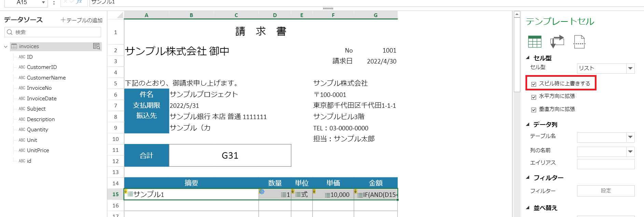Click the invoices table grid icon

click(x=14, y=46)
